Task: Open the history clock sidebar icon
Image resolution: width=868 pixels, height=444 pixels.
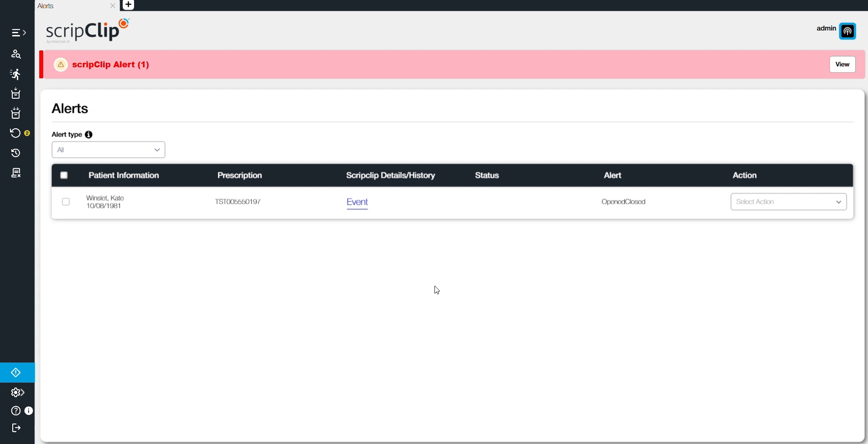Action: pyautogui.click(x=16, y=153)
